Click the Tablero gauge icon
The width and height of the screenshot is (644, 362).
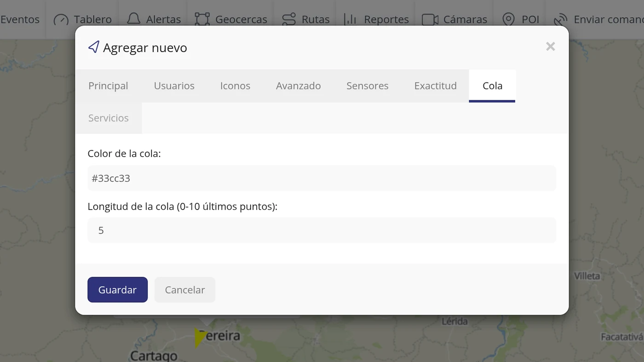[61, 19]
